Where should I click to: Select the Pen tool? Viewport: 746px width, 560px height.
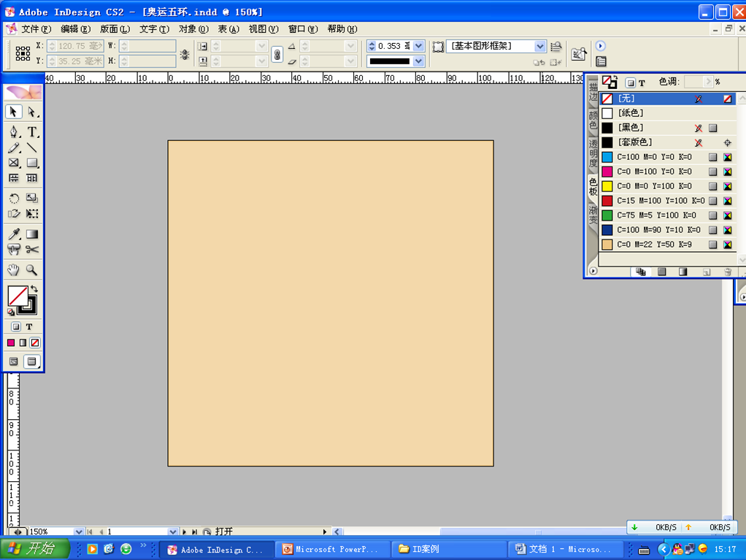14,132
